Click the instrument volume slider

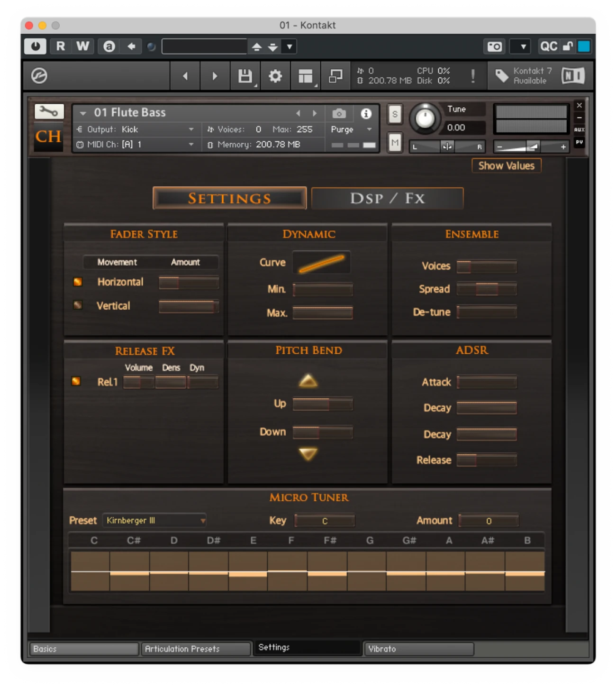click(531, 147)
